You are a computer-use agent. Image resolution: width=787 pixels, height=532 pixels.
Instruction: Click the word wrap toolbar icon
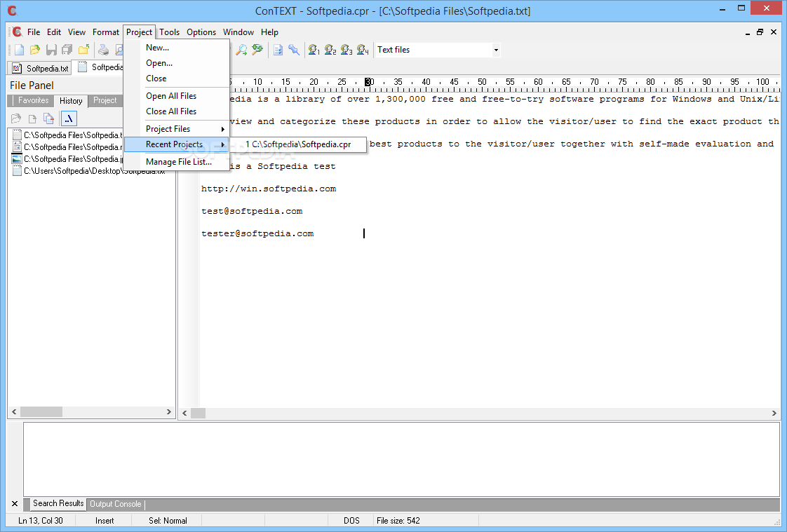[x=278, y=50]
